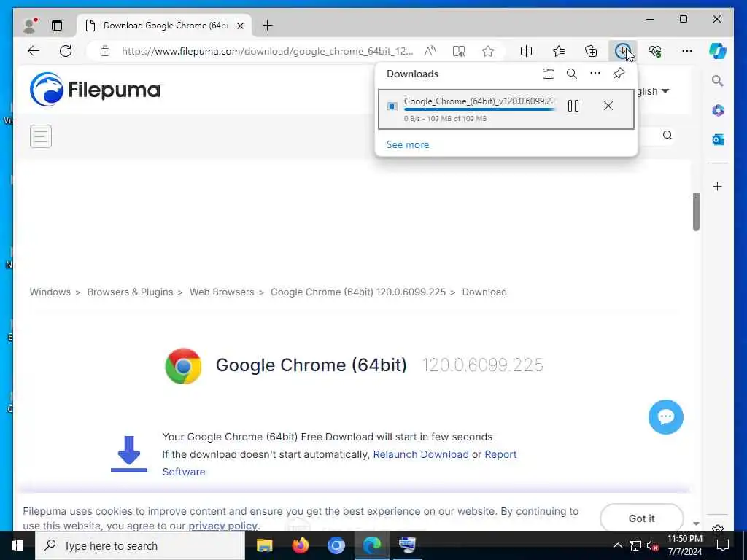Expand the English language dropdown

click(x=653, y=91)
